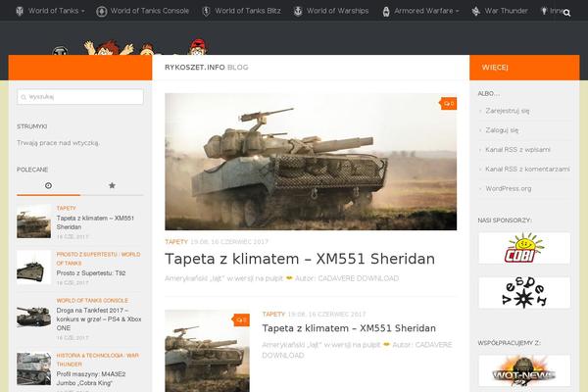Open sidebar M4A3E2 Jumbo thumbnail

pos(33,368)
